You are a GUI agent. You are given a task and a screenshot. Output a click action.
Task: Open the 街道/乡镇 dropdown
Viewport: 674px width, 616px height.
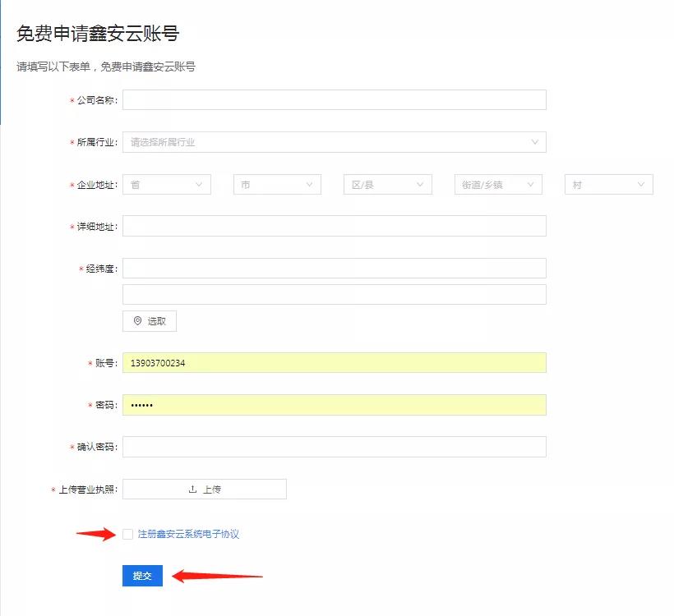coord(498,184)
